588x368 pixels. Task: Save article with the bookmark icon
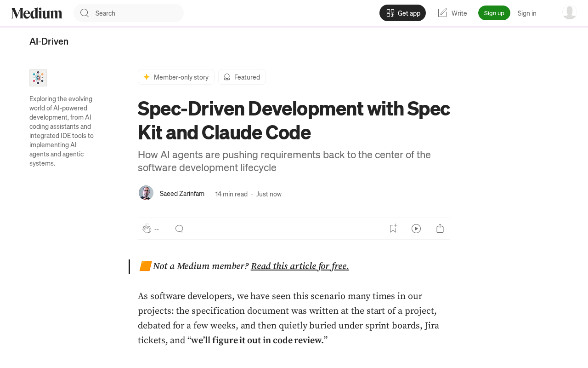[x=393, y=228]
